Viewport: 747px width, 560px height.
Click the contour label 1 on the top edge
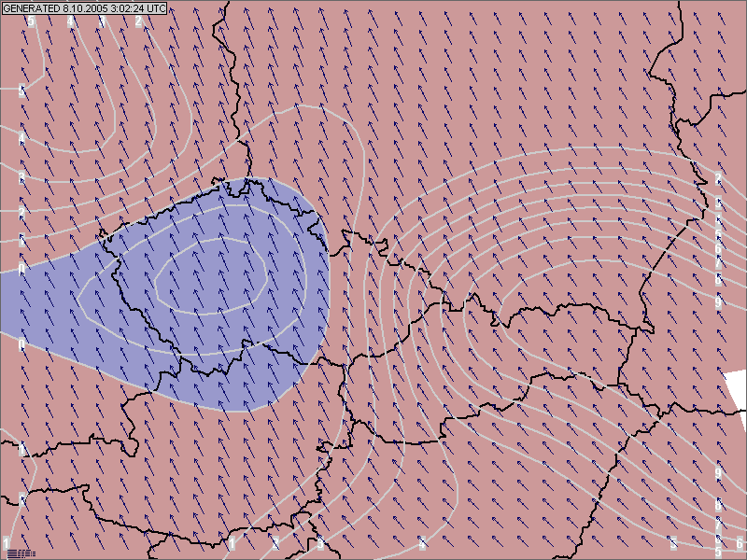[x=103, y=21]
